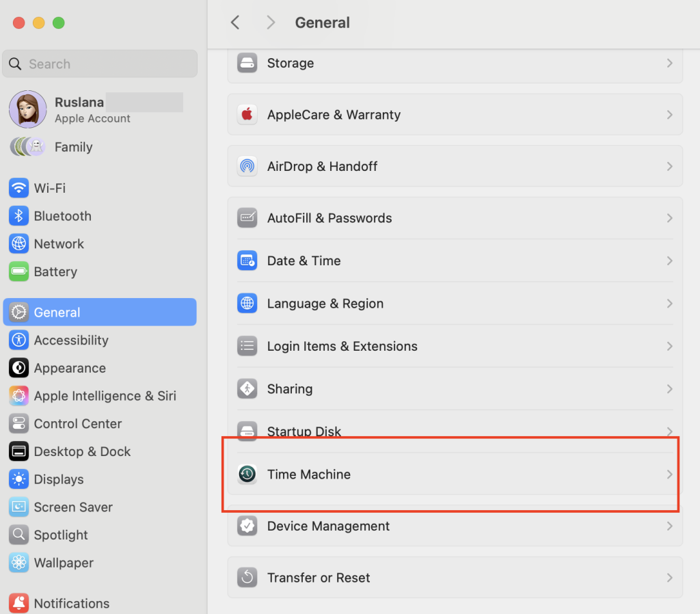Viewport: 700px width, 614px height.
Task: Open Language & Region label
Action: [325, 304]
